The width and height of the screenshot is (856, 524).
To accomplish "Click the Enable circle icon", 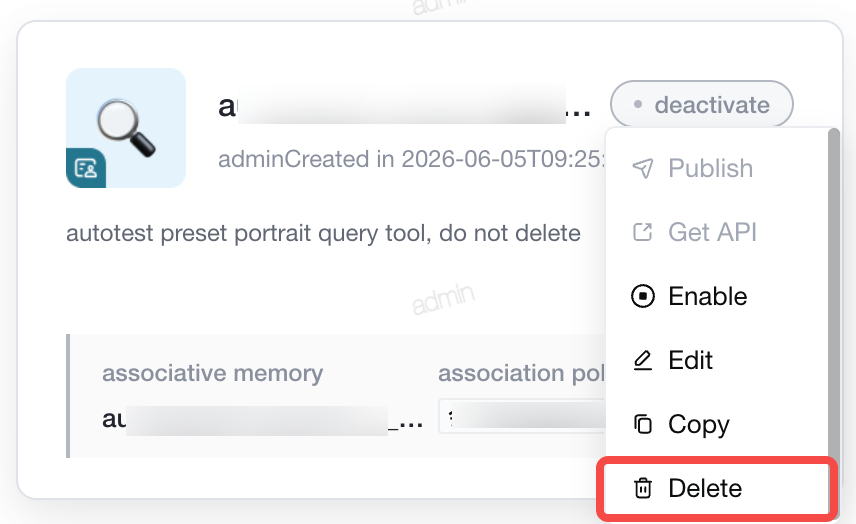I will (x=643, y=296).
